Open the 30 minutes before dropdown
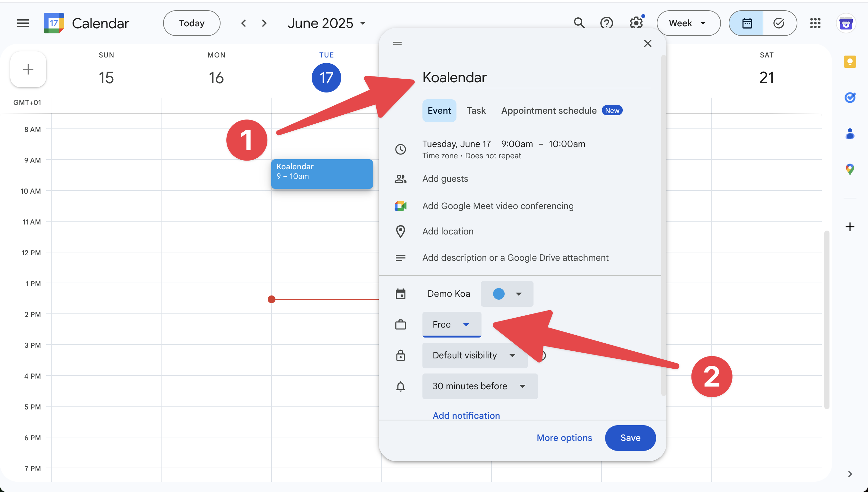 pos(480,386)
